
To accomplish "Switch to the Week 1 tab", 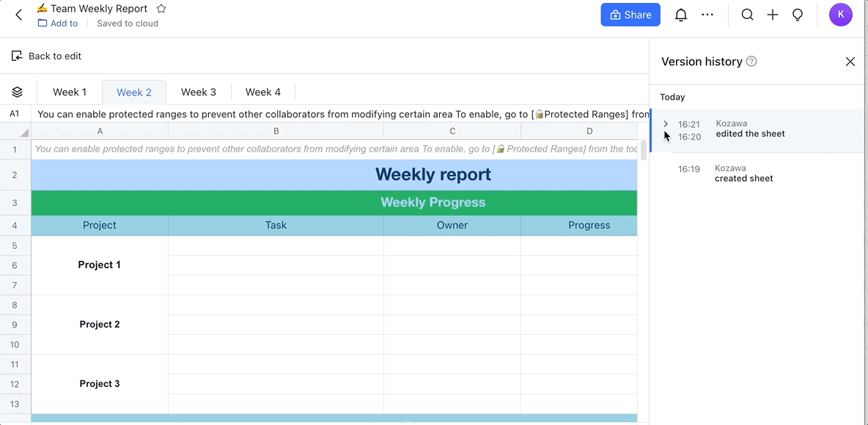I will pyautogui.click(x=70, y=92).
